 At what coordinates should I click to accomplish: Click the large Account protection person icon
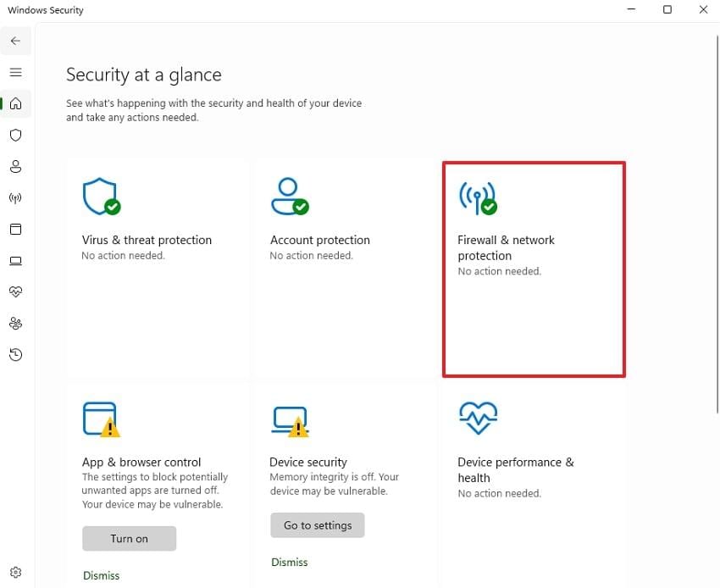click(290, 197)
